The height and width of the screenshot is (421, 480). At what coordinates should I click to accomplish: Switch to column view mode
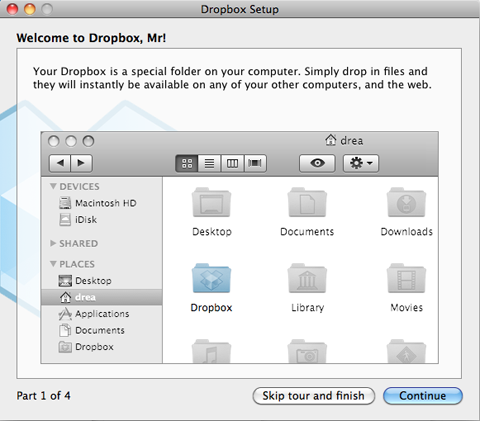coord(232,163)
